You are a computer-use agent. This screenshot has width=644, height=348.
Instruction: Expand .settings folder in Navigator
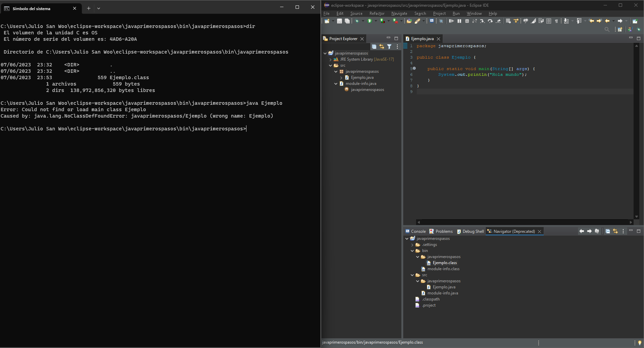(x=412, y=245)
